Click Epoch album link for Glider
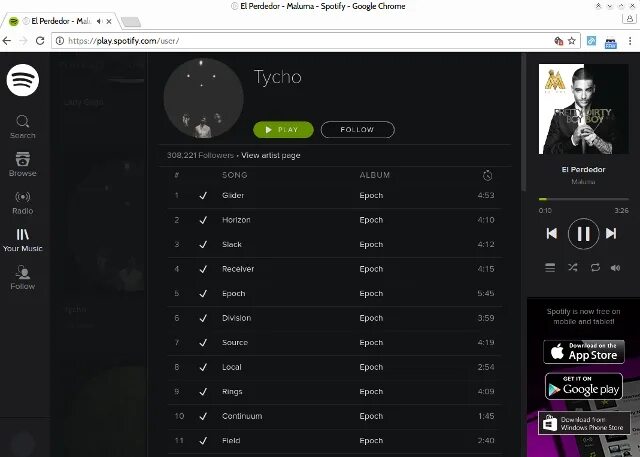 371,195
